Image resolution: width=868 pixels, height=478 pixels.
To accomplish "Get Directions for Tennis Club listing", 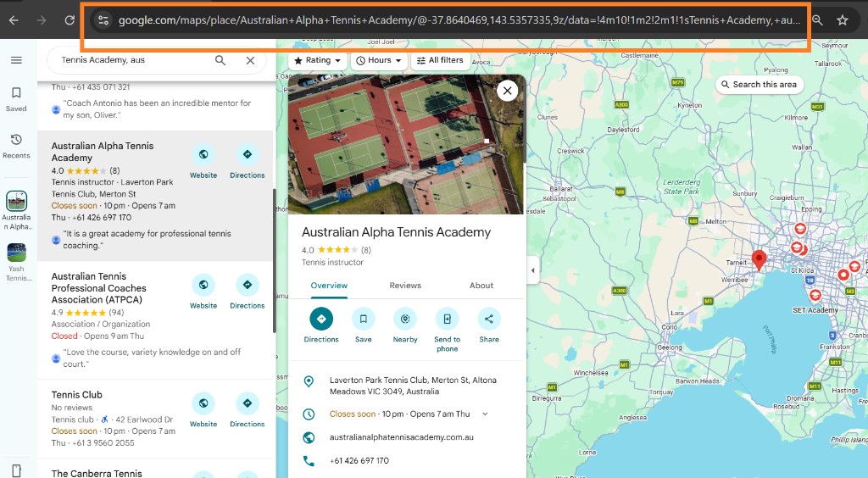I will tap(247, 410).
